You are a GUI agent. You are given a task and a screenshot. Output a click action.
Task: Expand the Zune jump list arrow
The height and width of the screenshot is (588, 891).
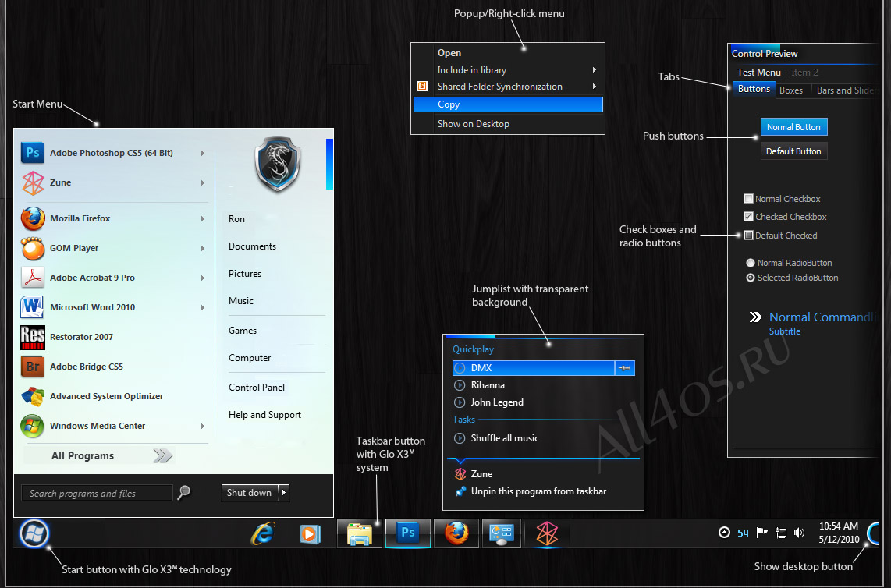coord(202,182)
